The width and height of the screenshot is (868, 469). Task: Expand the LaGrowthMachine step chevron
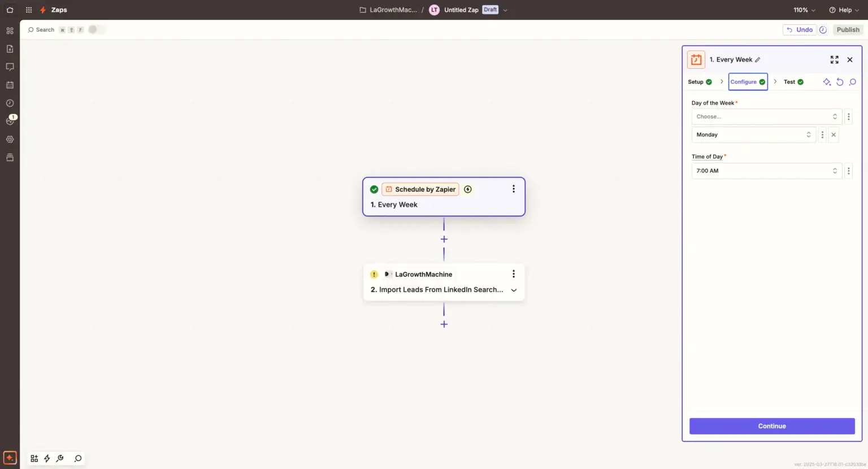(x=514, y=290)
